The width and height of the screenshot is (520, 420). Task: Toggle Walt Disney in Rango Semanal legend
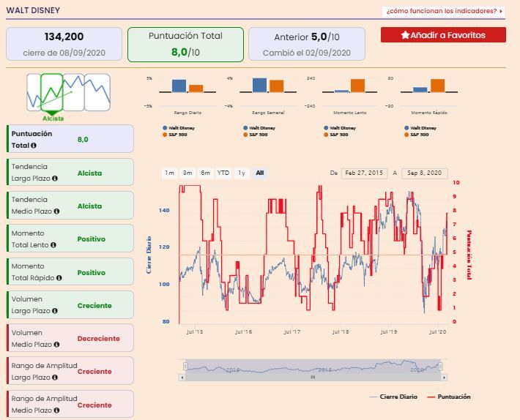click(x=259, y=128)
